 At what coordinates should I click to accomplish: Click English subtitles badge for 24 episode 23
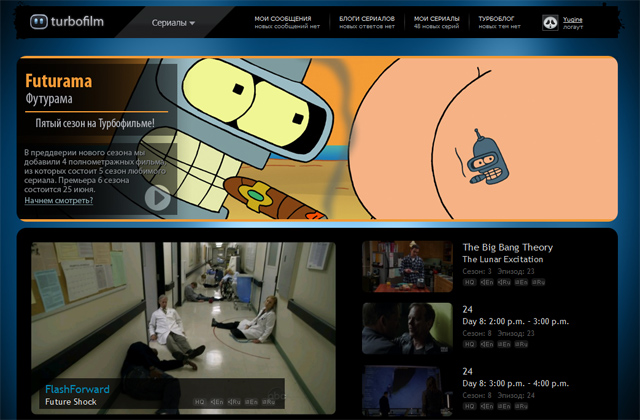tap(504, 344)
